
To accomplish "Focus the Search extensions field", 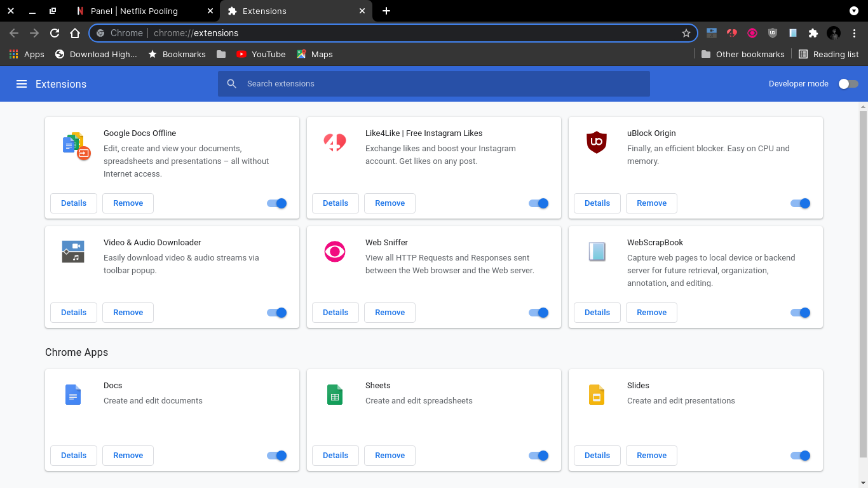I will [433, 84].
